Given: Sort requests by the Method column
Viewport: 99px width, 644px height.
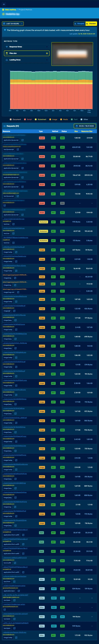Looking at the screenshot, I should pos(55,131).
